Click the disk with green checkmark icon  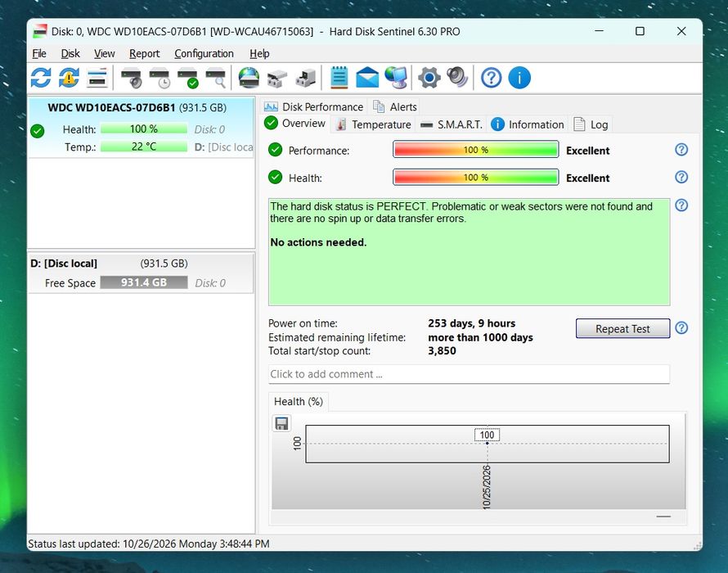coord(188,78)
